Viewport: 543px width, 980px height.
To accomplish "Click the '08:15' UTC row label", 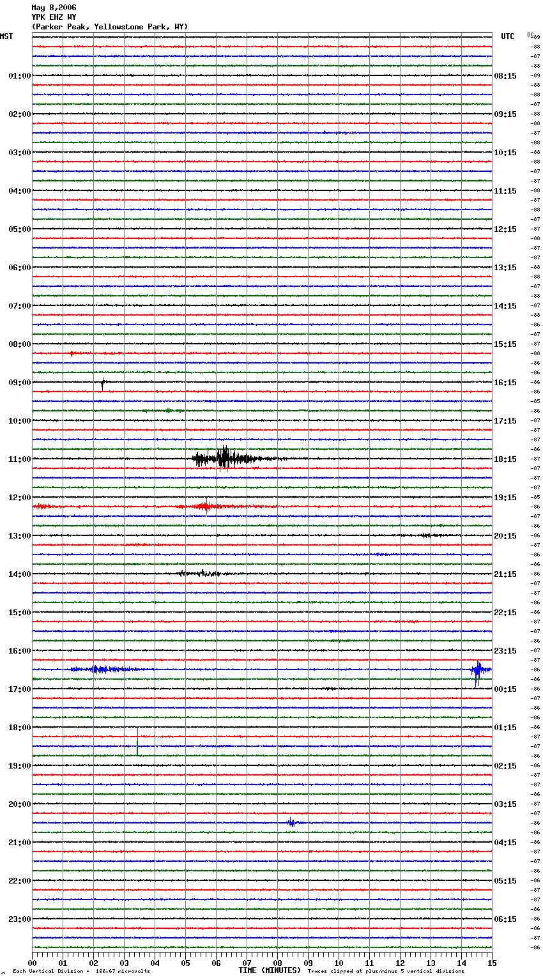I will [x=505, y=76].
